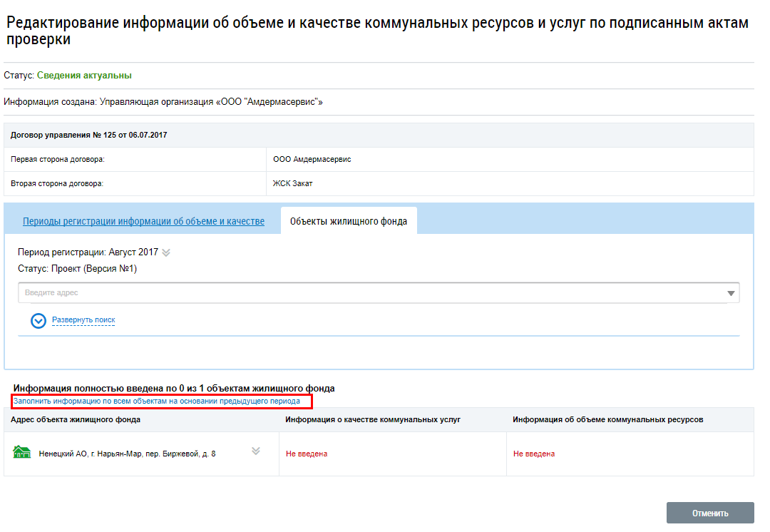The width and height of the screenshot is (770, 532).
Task: Click the circular chevron icon near Развернуть поиск
Action: pos(38,321)
